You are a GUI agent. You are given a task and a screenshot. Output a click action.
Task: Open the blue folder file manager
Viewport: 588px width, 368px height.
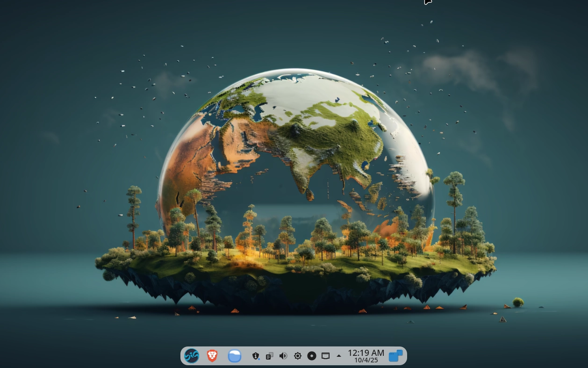point(235,356)
